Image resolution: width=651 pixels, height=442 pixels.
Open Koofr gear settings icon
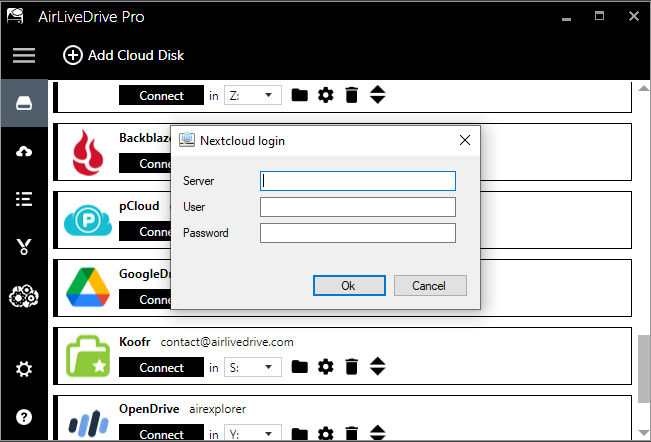coord(326,367)
